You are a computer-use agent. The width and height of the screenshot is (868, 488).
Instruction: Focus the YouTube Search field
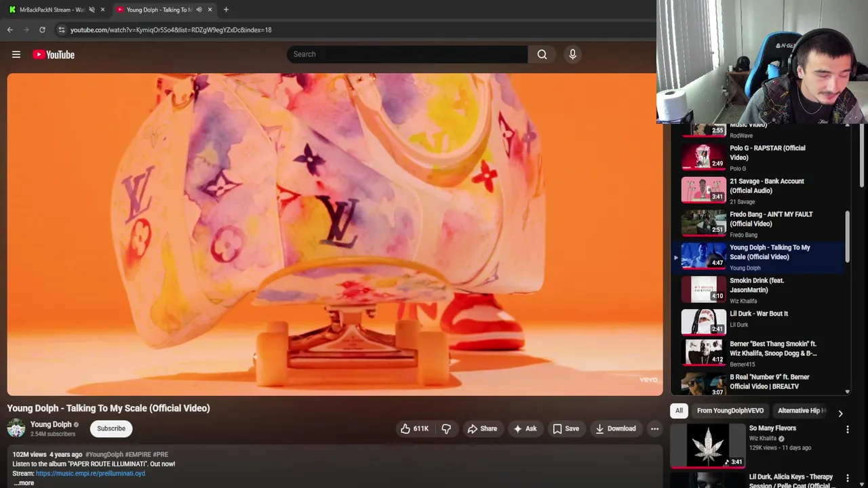tap(407, 54)
